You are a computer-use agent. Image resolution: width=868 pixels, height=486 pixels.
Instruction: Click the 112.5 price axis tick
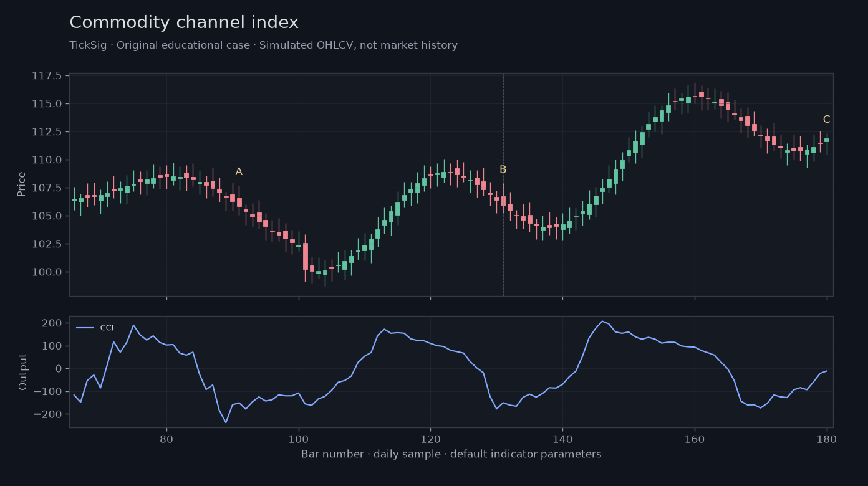point(47,131)
